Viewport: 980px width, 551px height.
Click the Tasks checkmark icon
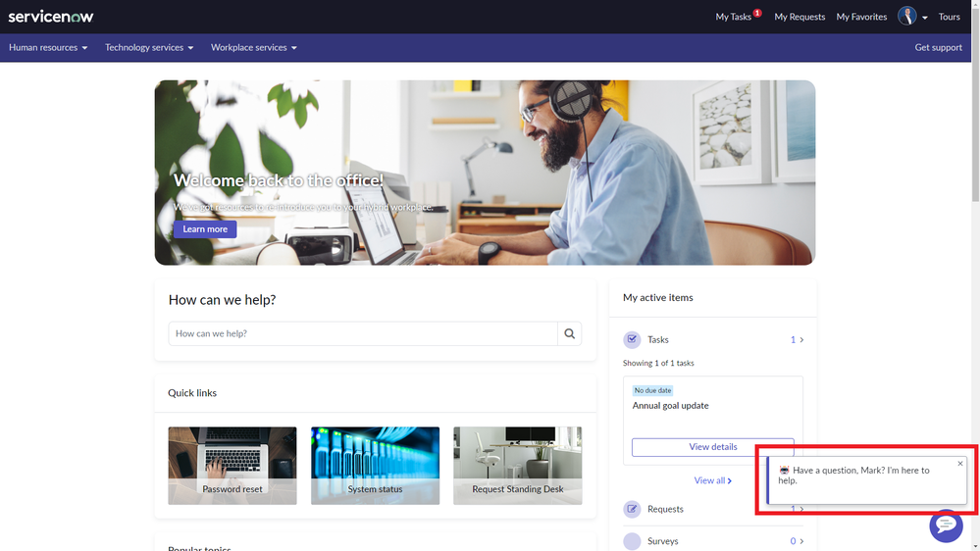[632, 339]
